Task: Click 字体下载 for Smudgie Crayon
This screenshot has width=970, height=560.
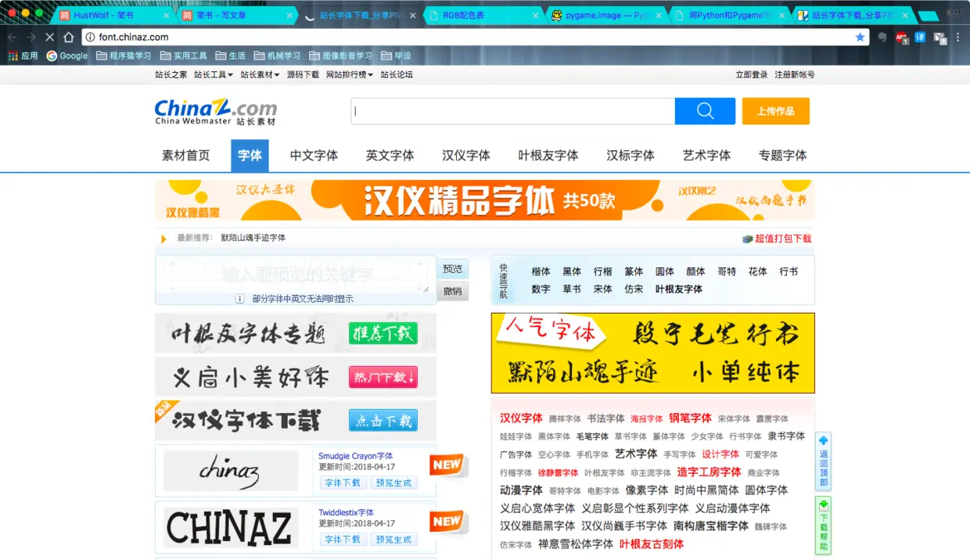Action: coord(343,483)
